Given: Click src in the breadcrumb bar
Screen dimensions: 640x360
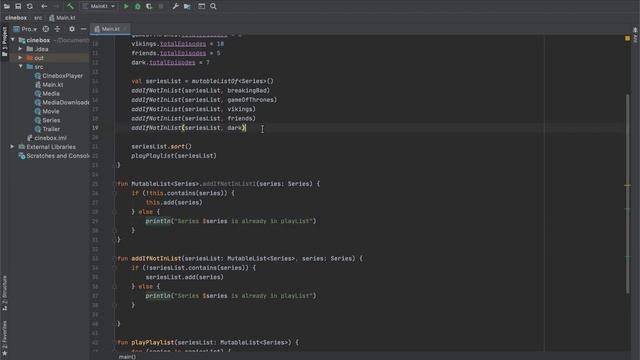Looking at the screenshot, I should coord(38,18).
